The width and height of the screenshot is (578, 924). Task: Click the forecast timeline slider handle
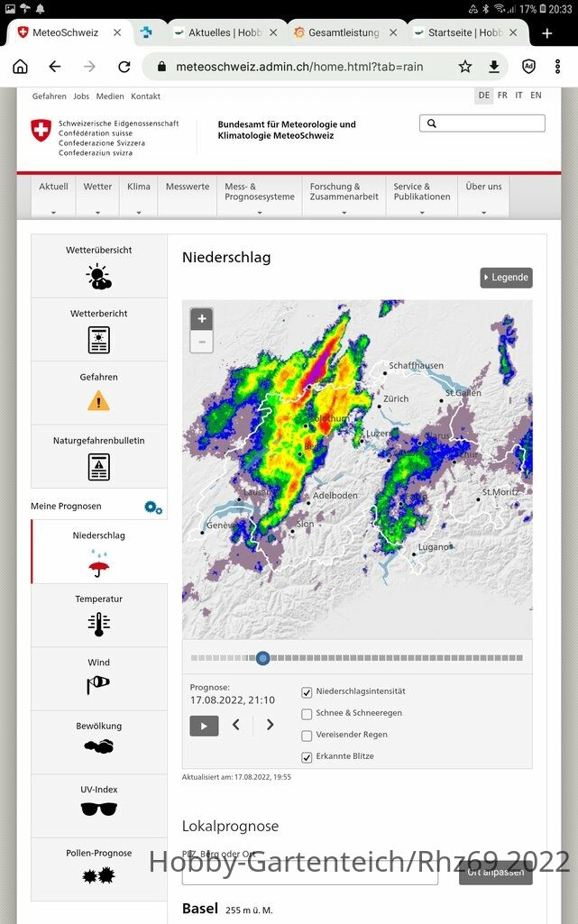point(263,658)
